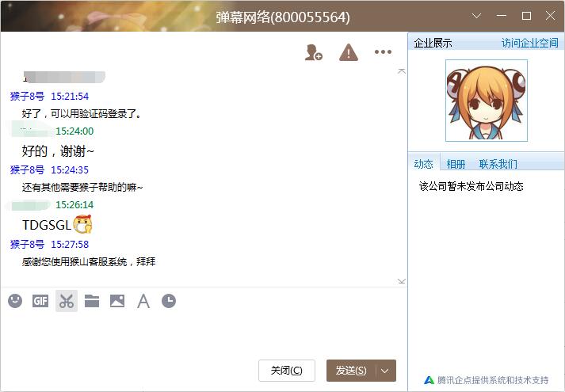Click the report warning triangle icon
Image resolution: width=565 pixels, height=392 pixels.
[x=349, y=52]
